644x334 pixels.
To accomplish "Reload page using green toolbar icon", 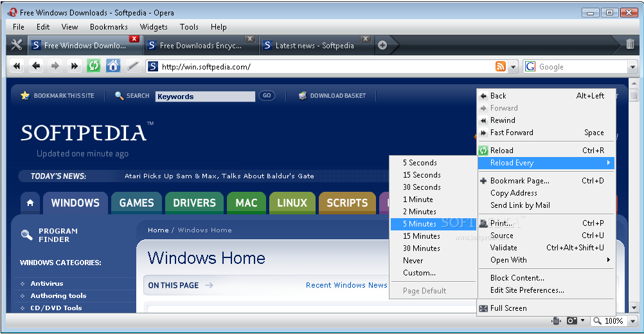I will (x=94, y=66).
